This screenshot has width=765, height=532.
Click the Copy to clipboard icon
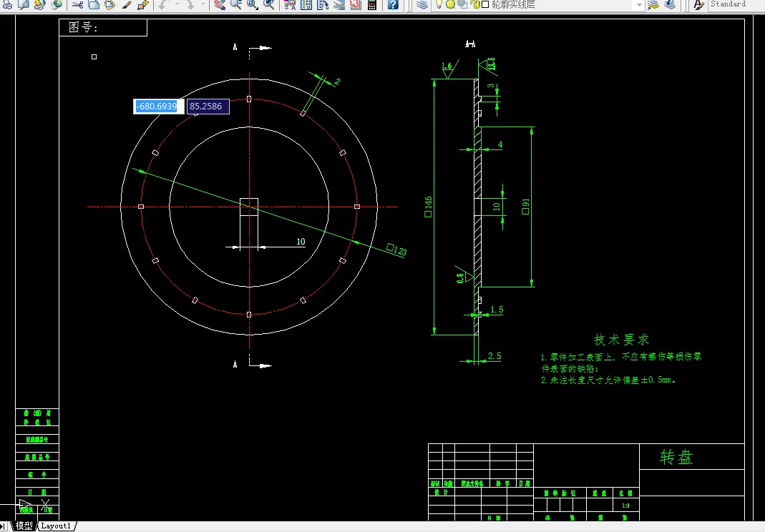pyautogui.click(x=94, y=4)
